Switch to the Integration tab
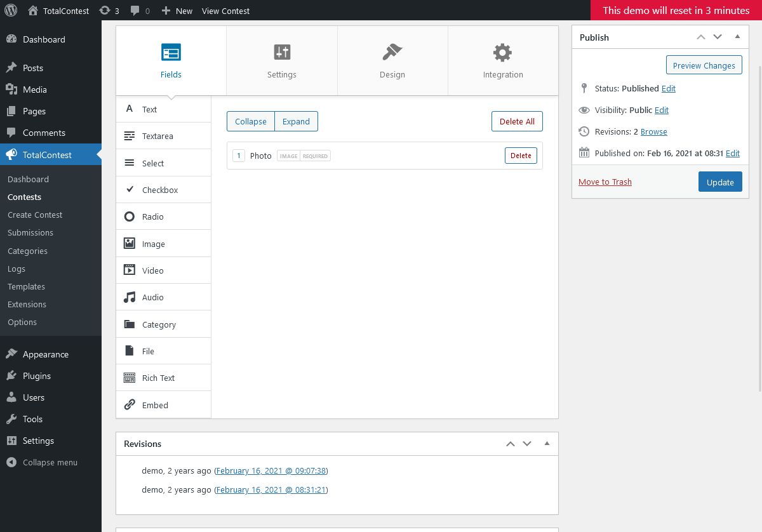The width and height of the screenshot is (762, 532). click(503, 61)
